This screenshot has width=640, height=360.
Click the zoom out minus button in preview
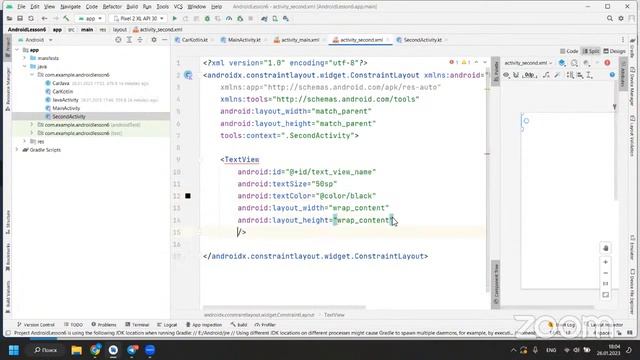click(x=606, y=273)
